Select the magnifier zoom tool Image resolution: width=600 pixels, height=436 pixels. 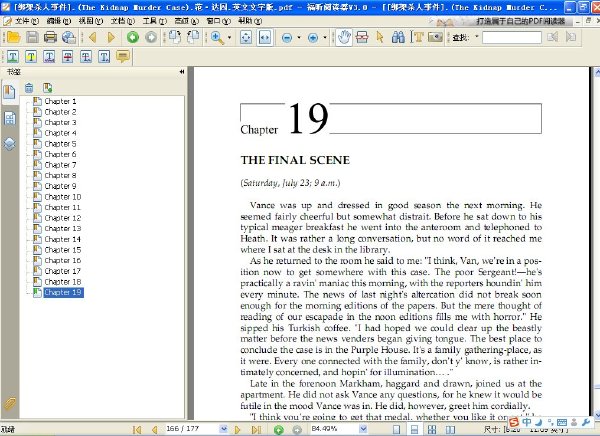click(x=217, y=38)
